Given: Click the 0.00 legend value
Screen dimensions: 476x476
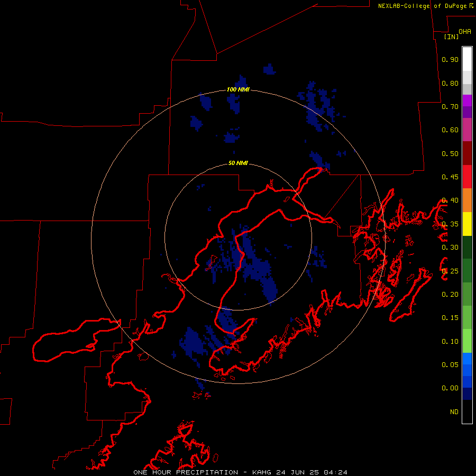Looking at the screenshot, I should point(450,388).
